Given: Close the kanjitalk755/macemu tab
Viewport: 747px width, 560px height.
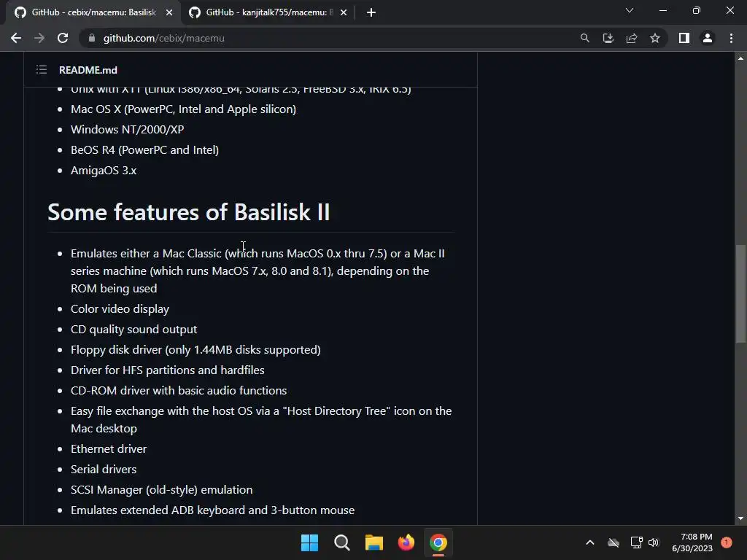Looking at the screenshot, I should coord(344,12).
